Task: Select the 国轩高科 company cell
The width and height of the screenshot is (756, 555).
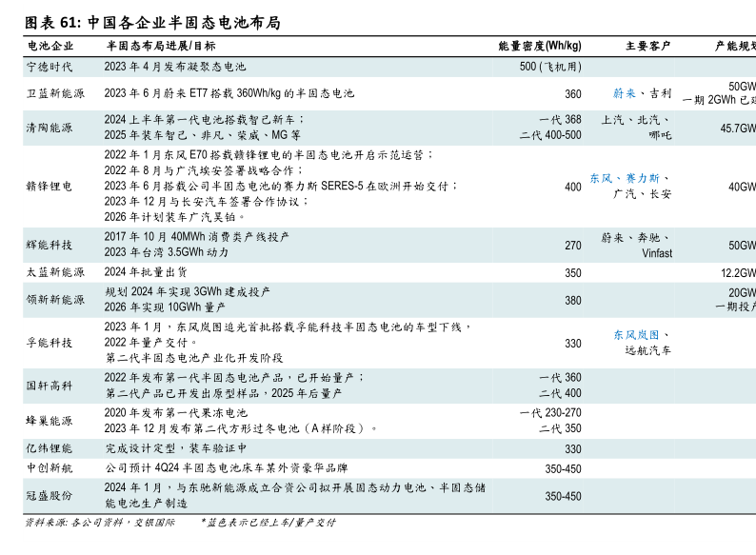Action: (x=50, y=386)
